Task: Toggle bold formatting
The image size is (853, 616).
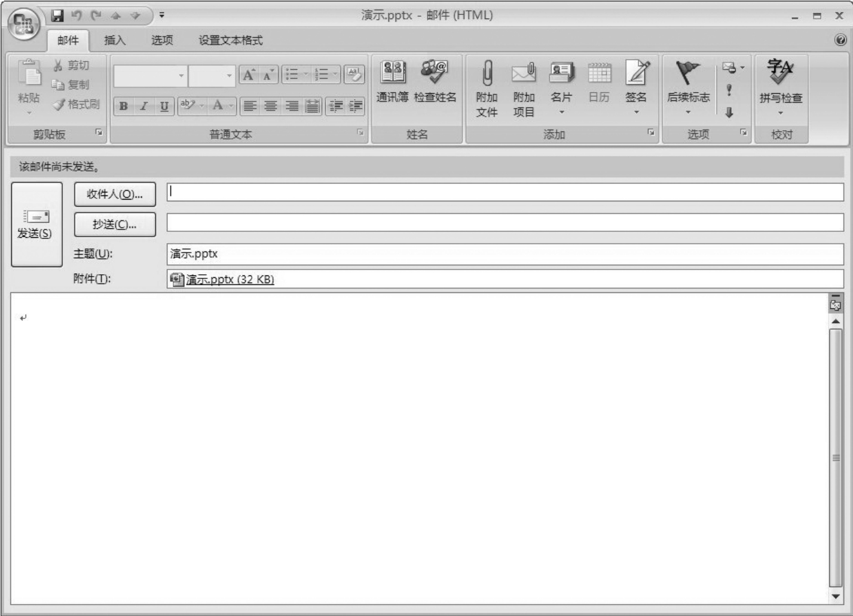Action: (124, 106)
